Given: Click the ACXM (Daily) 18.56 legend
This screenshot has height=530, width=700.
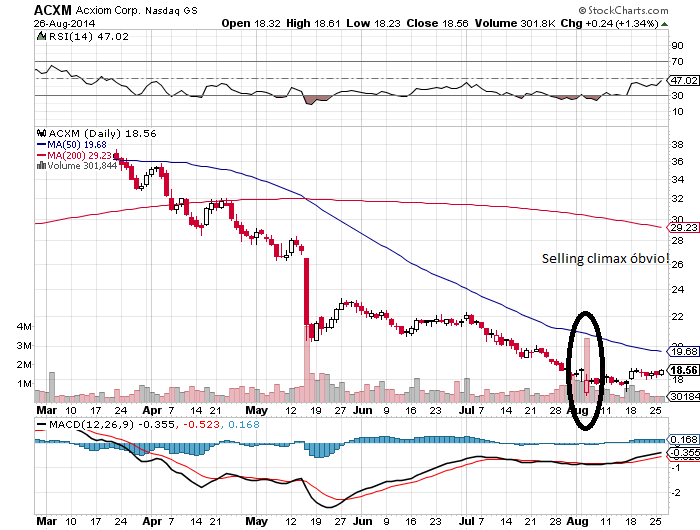Looking at the screenshot, I should pos(102,134).
